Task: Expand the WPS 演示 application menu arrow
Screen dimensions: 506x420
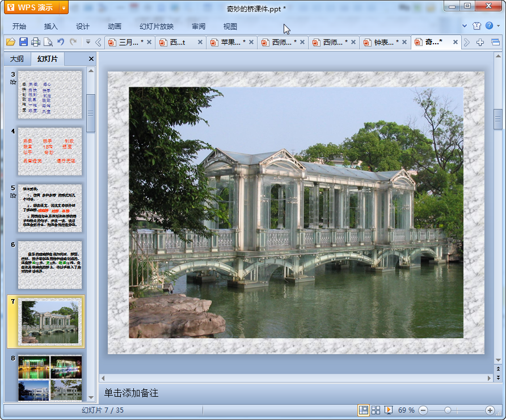Action: [x=64, y=7]
